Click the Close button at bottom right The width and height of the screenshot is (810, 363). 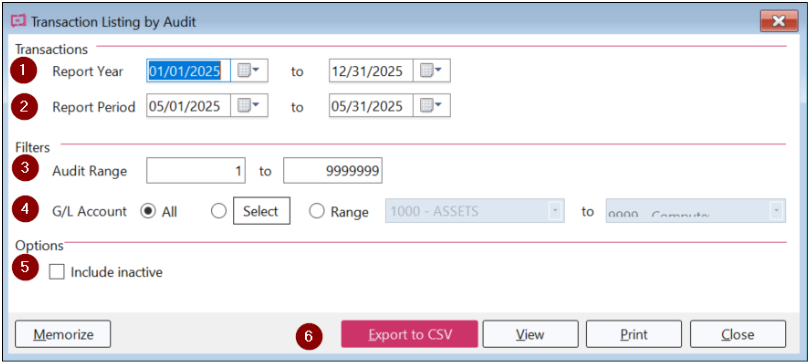coord(738,334)
